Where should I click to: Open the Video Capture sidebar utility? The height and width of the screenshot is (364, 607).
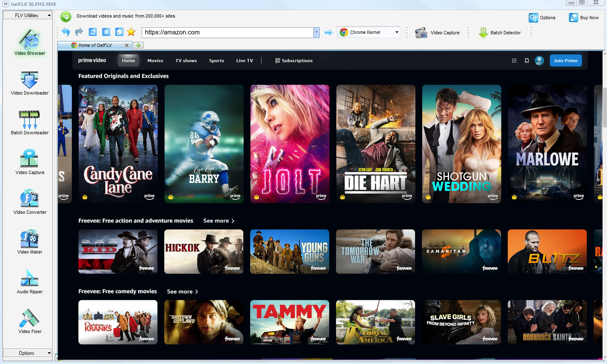[30, 162]
